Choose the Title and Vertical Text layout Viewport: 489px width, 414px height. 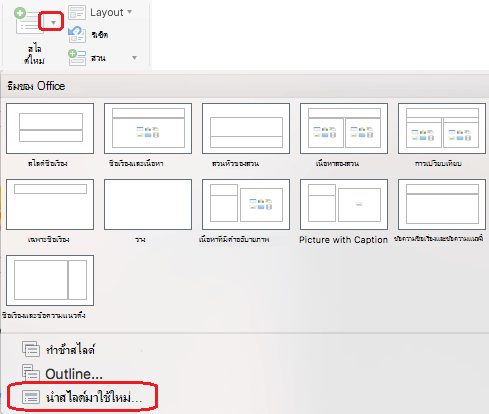pyautogui.click(x=442, y=204)
